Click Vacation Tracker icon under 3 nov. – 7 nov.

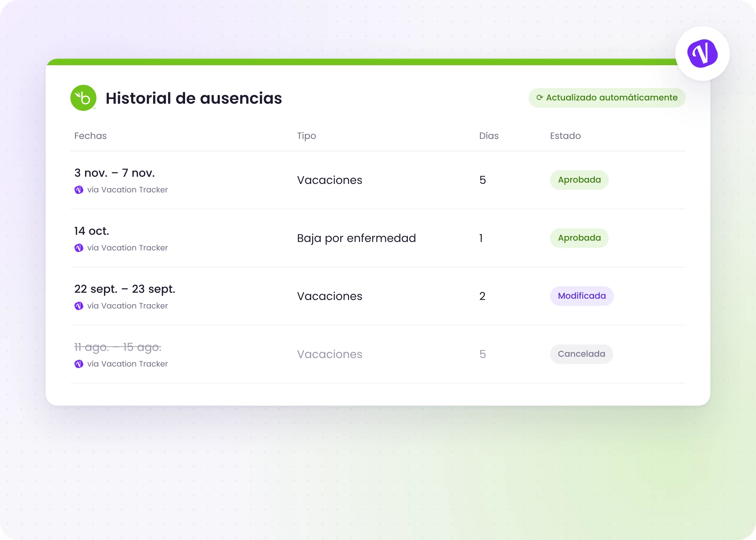pos(79,190)
